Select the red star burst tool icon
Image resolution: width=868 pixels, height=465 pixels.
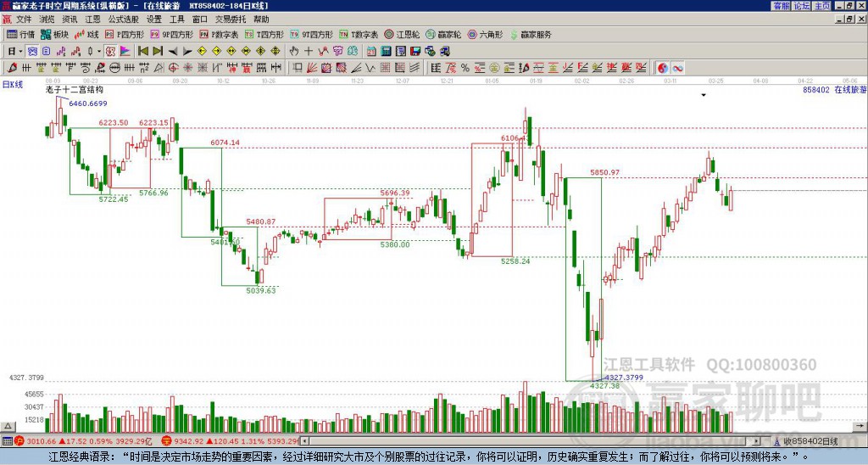[x=187, y=68]
